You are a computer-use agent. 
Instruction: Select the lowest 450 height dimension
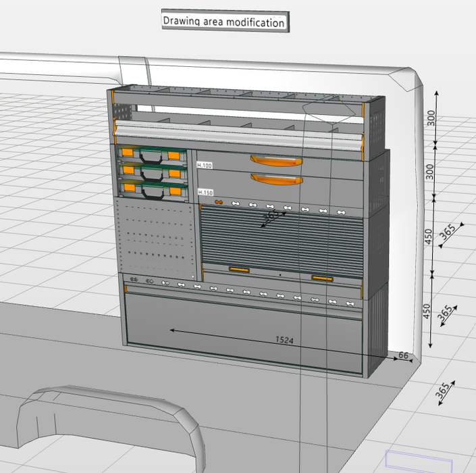tap(427, 311)
